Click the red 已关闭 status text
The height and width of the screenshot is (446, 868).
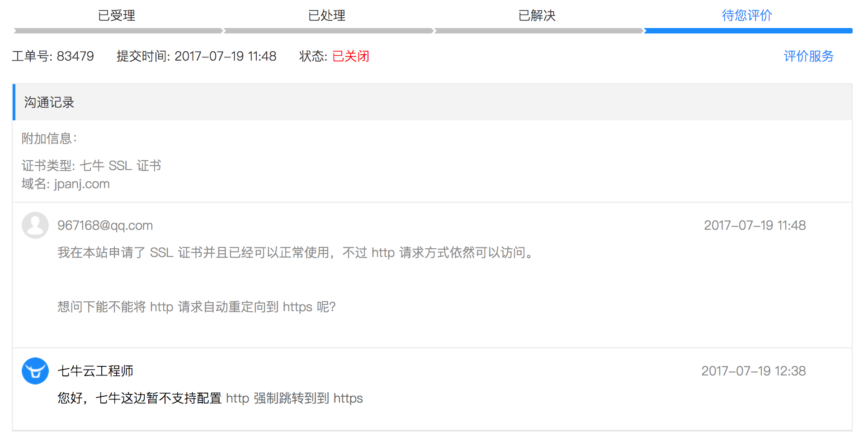(x=350, y=56)
